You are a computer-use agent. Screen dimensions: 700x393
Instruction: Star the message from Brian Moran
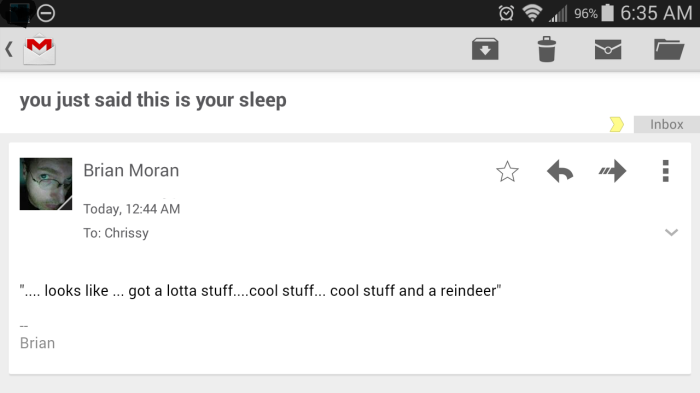pyautogui.click(x=507, y=171)
